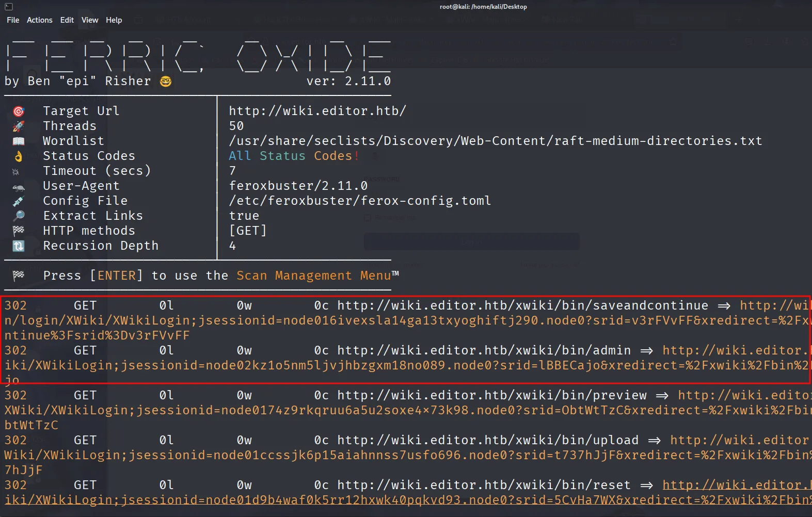The image size is (812, 517).
Task: Click the syringe emoji beside Config File
Action: point(19,201)
